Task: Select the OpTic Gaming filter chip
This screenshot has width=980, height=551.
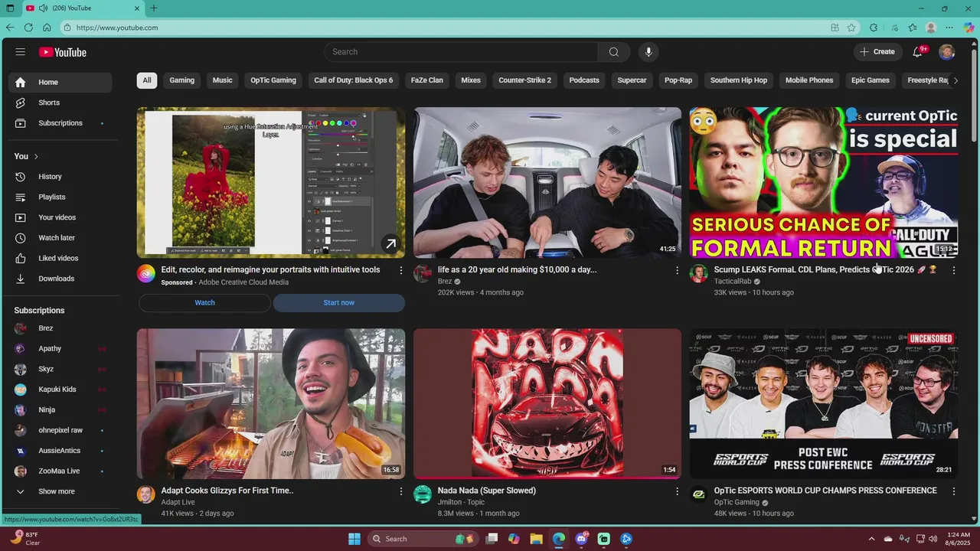Action: (x=273, y=80)
